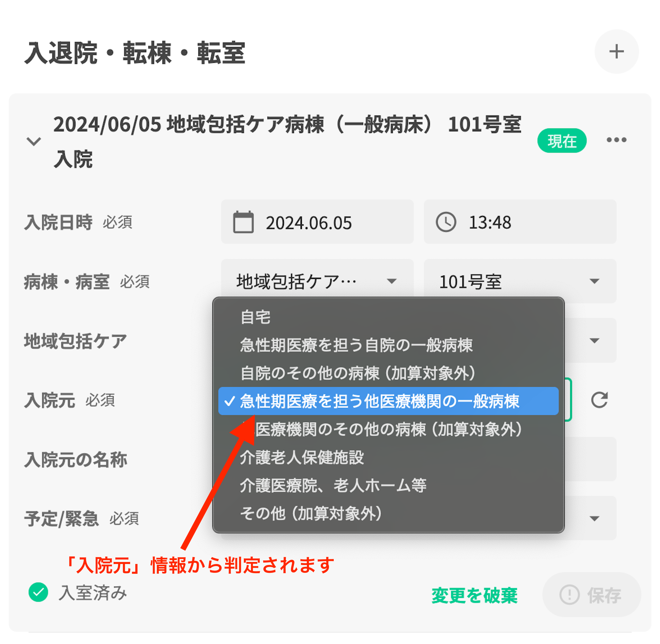Click the 13:48 time input field
This screenshot has height=644, width=660.
(x=520, y=222)
